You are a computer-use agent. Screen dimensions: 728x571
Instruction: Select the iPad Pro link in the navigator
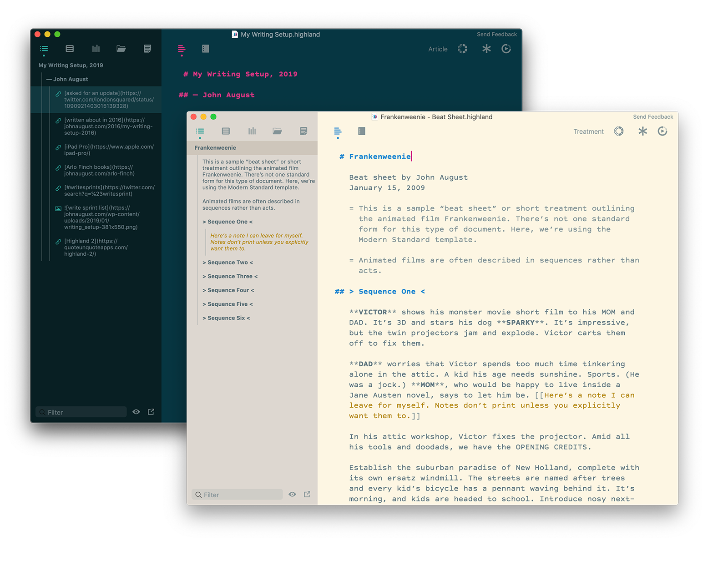tap(109, 150)
